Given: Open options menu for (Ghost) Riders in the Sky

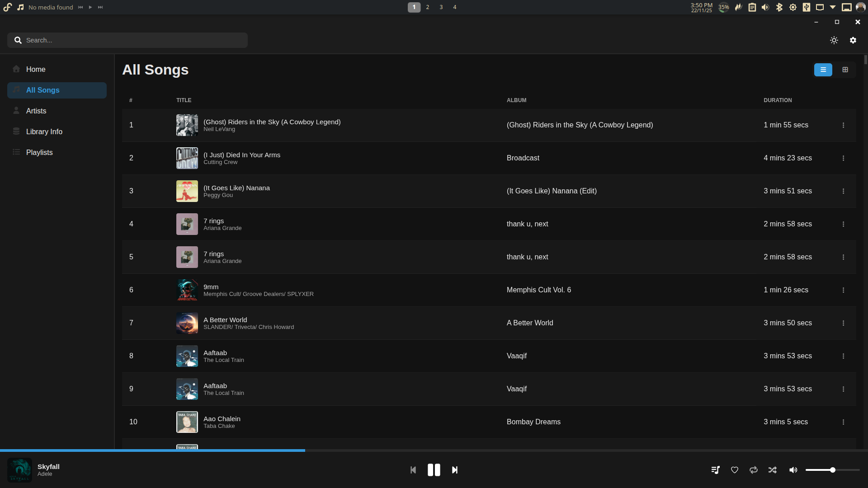Looking at the screenshot, I should tap(843, 125).
